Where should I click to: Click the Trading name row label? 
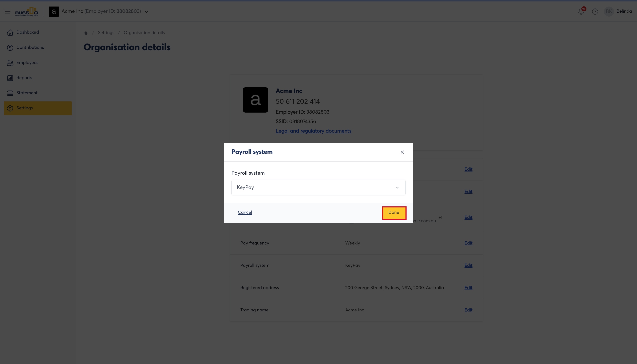click(x=254, y=310)
